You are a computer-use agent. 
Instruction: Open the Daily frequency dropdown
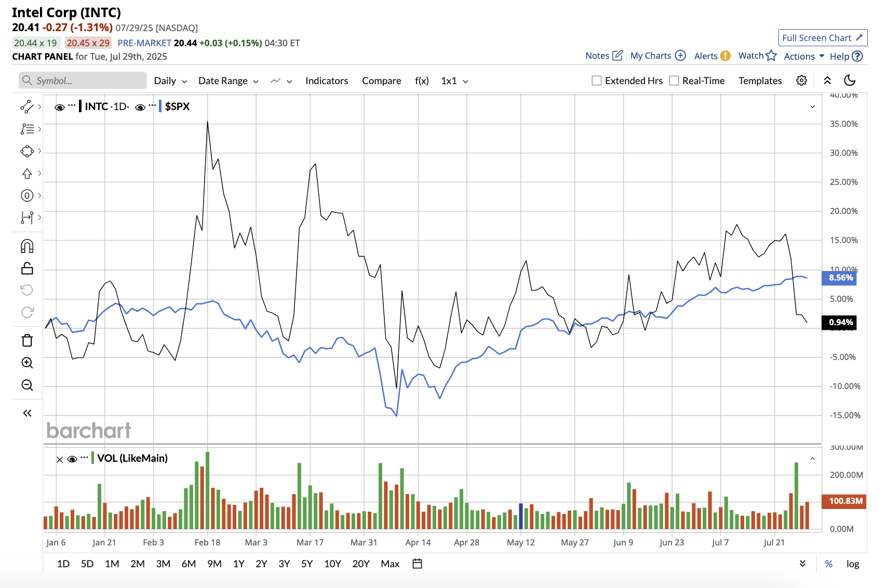click(x=170, y=81)
